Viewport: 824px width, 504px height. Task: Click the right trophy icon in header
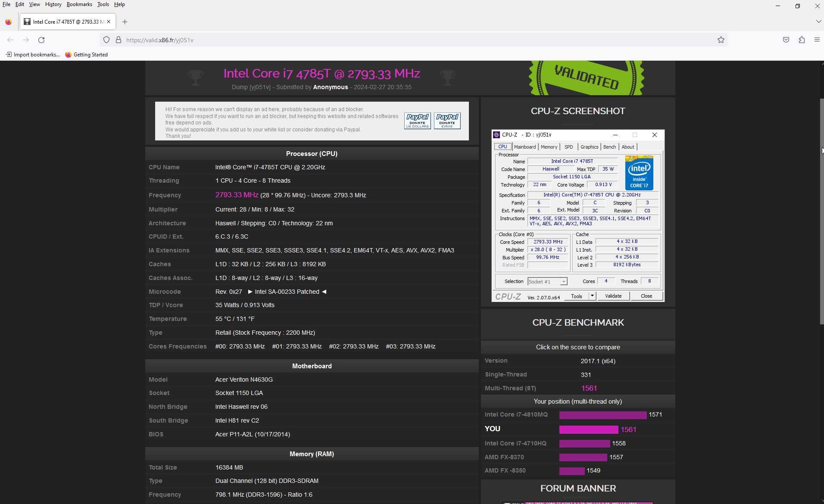tap(448, 78)
